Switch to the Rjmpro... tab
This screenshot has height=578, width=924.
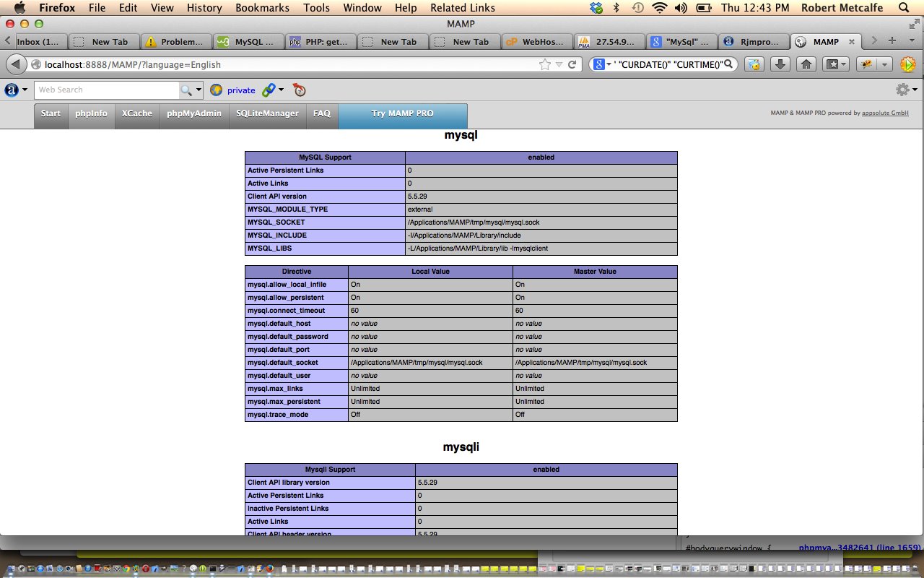pos(753,41)
